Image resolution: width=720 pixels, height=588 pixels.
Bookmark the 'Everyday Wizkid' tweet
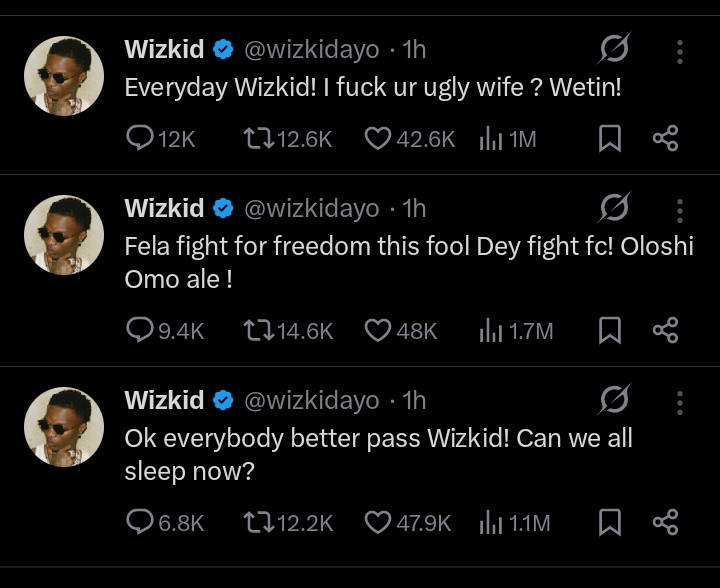(x=610, y=139)
